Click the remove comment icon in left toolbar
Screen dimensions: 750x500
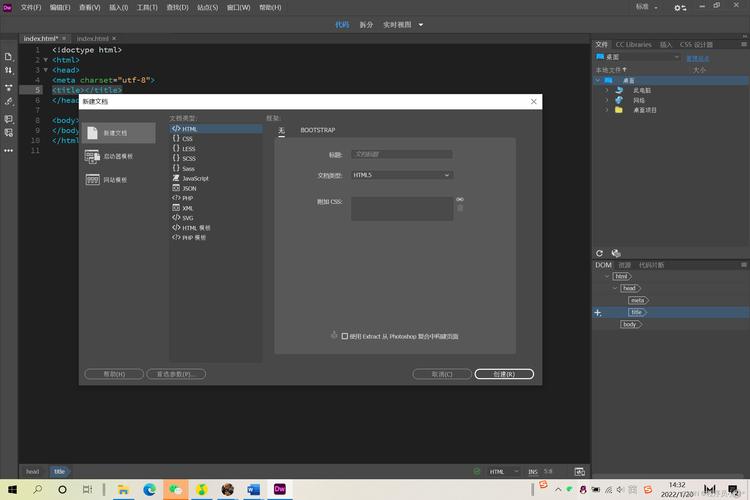[9, 133]
